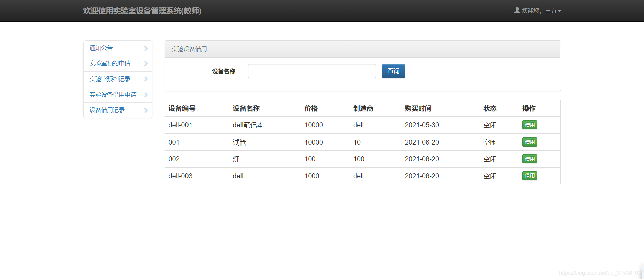
Task: Select 实验设备借用申请 in the sidebar
Action: [118, 95]
